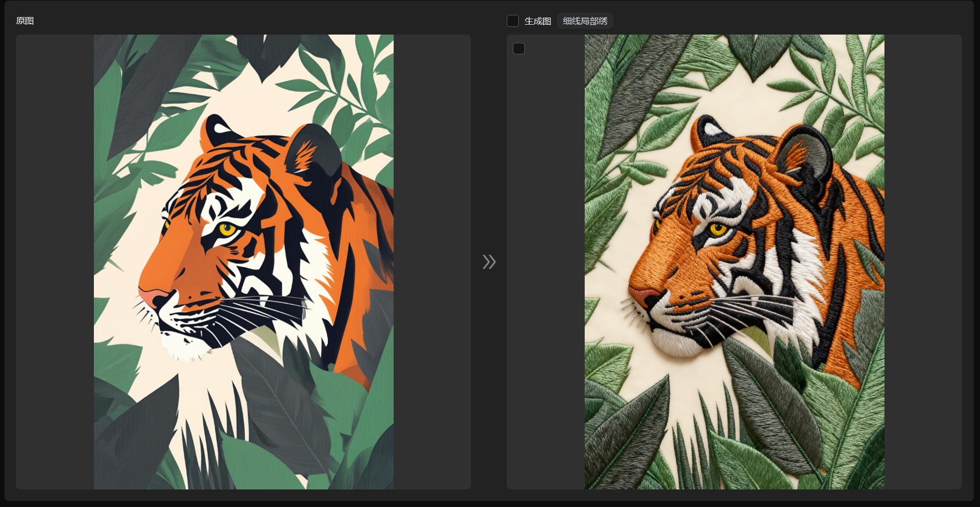Open the embroidered tiger generated image
The width and height of the screenshot is (980, 507).
click(735, 262)
